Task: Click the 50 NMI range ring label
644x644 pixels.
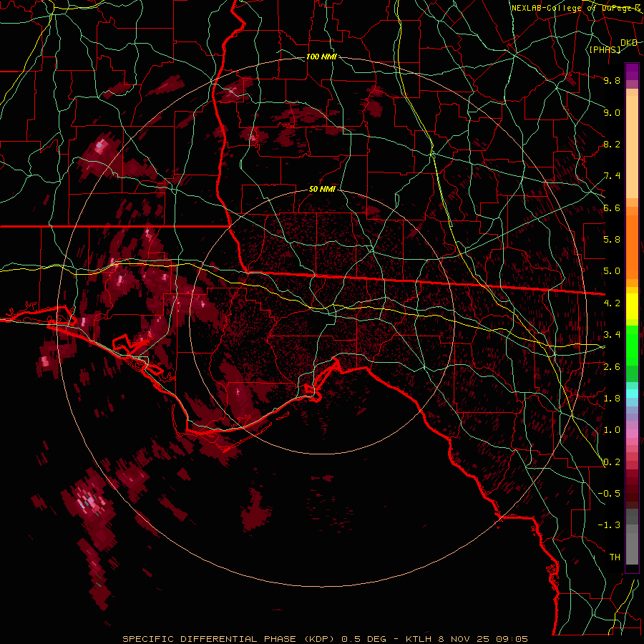Action: point(322,189)
